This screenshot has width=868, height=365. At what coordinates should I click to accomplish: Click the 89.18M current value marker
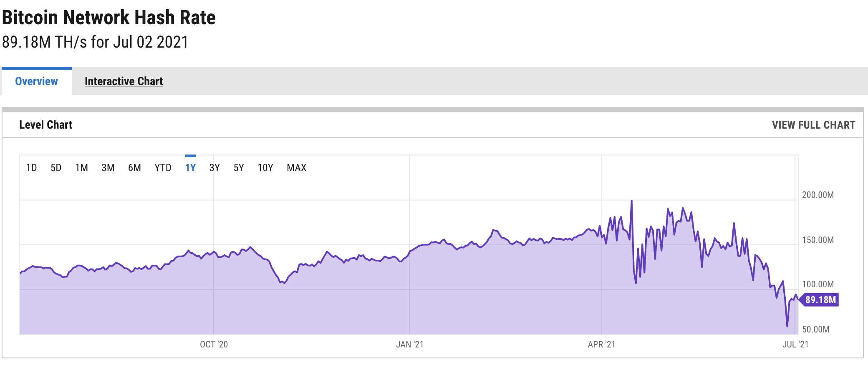pyautogui.click(x=818, y=300)
